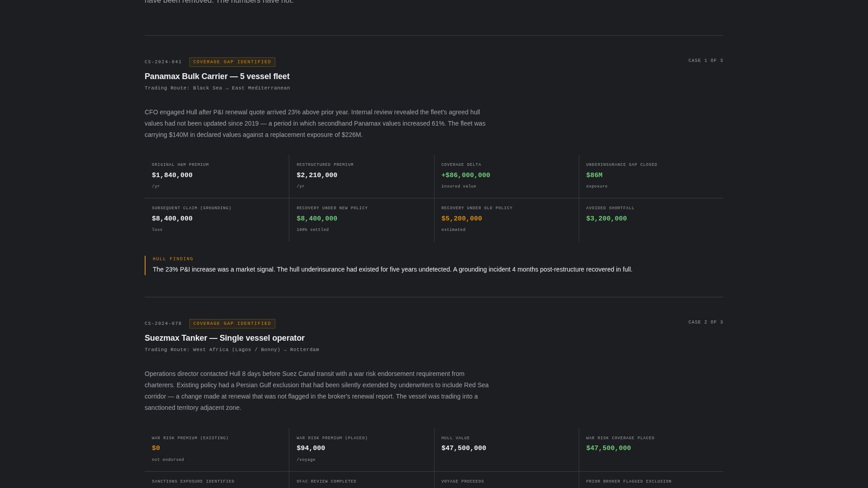
Task: Click the Avoided Shortfall label
Action: 610,208
